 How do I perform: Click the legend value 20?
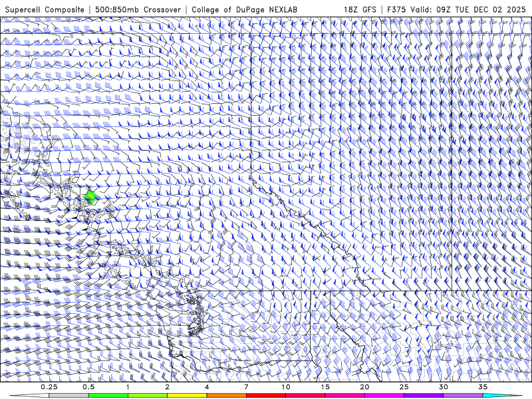(x=364, y=387)
